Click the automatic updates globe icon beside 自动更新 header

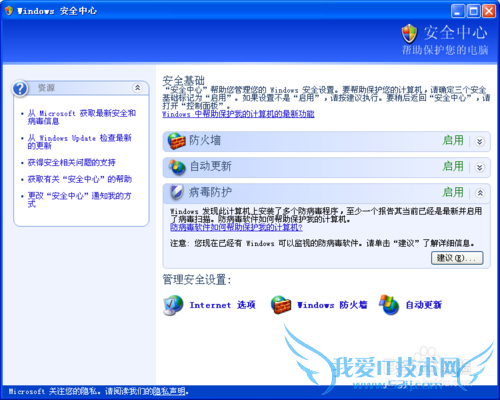[x=177, y=167]
